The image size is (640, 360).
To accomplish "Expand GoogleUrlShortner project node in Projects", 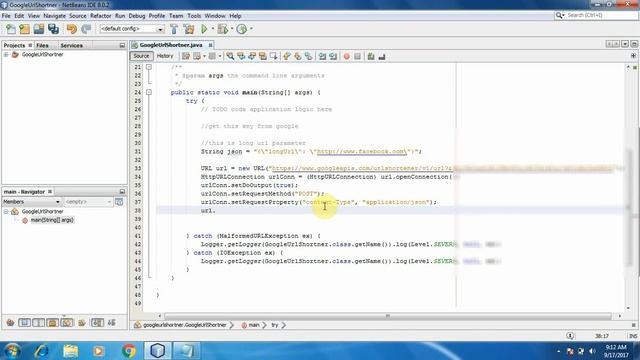I will (x=6, y=55).
